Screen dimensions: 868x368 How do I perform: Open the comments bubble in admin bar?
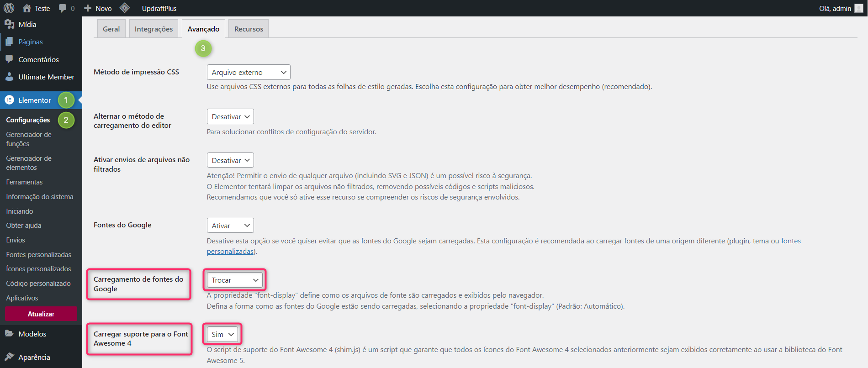point(63,8)
